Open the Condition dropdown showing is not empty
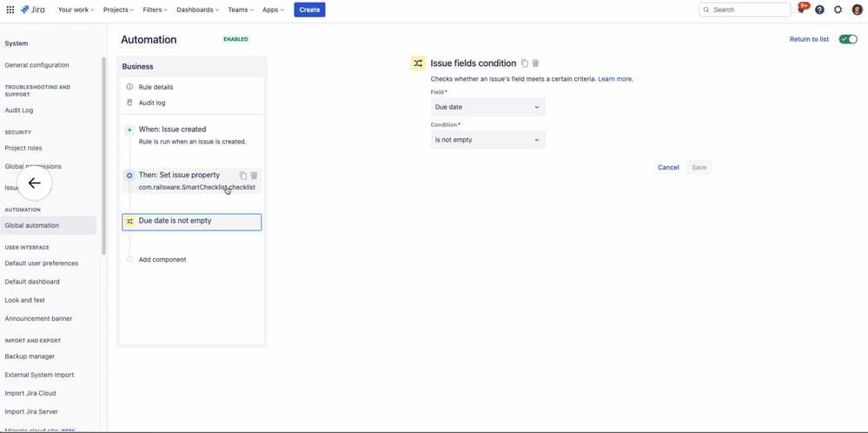Image resolution: width=868 pixels, height=433 pixels. pyautogui.click(x=488, y=139)
